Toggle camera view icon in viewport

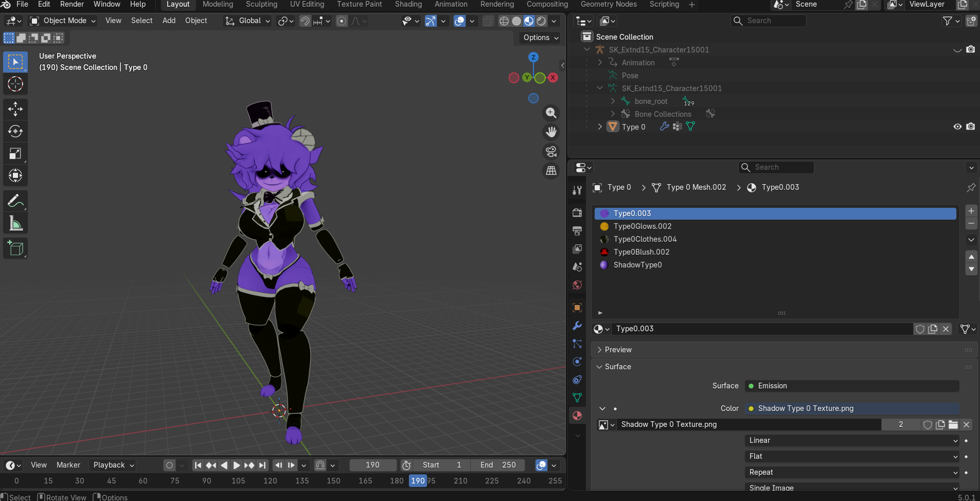tap(551, 151)
